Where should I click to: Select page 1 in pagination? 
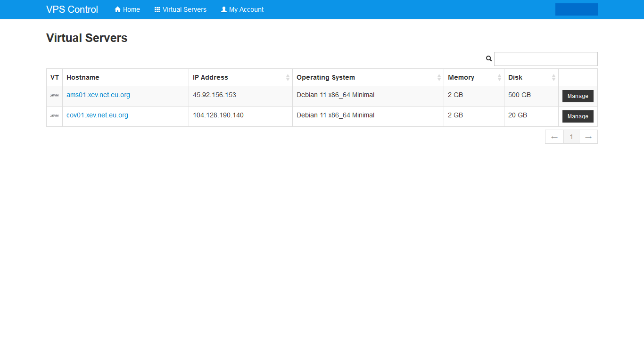(x=571, y=137)
